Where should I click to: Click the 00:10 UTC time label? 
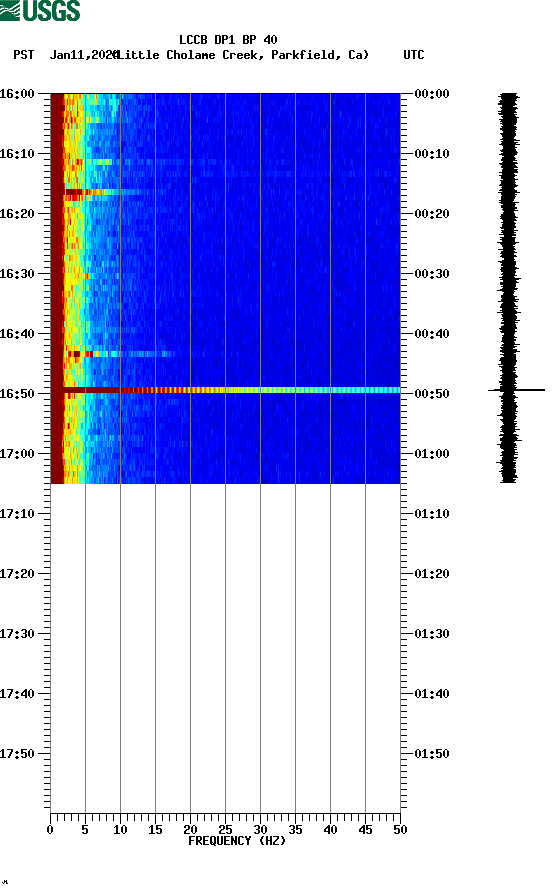pyautogui.click(x=432, y=154)
